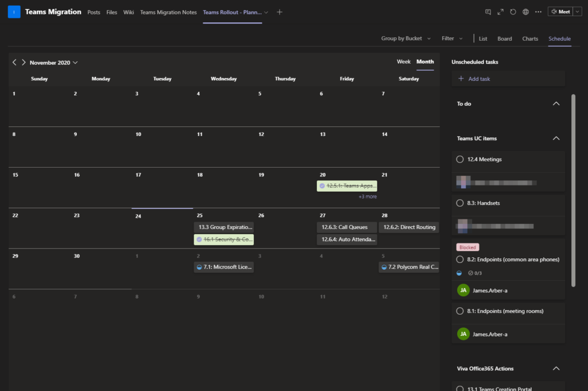Click the unscheduled tasks panel scrollbar
588x391 pixels.
[x=573, y=191]
